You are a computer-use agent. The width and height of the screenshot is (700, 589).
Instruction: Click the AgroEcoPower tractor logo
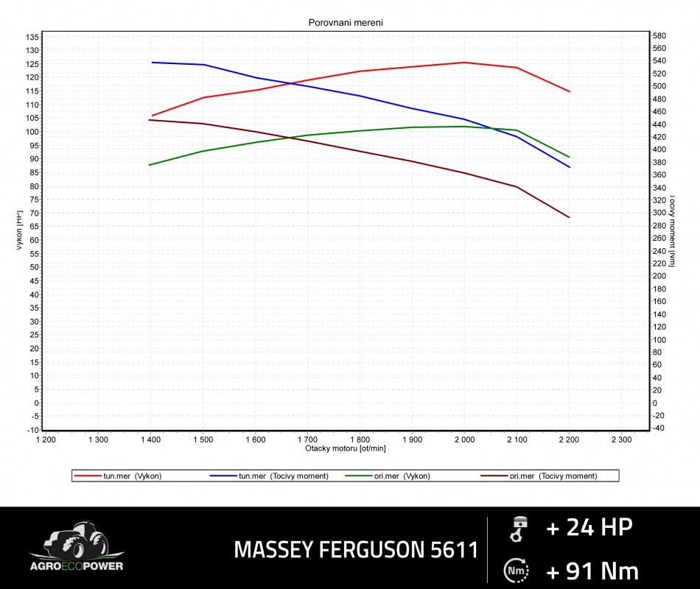(76, 540)
